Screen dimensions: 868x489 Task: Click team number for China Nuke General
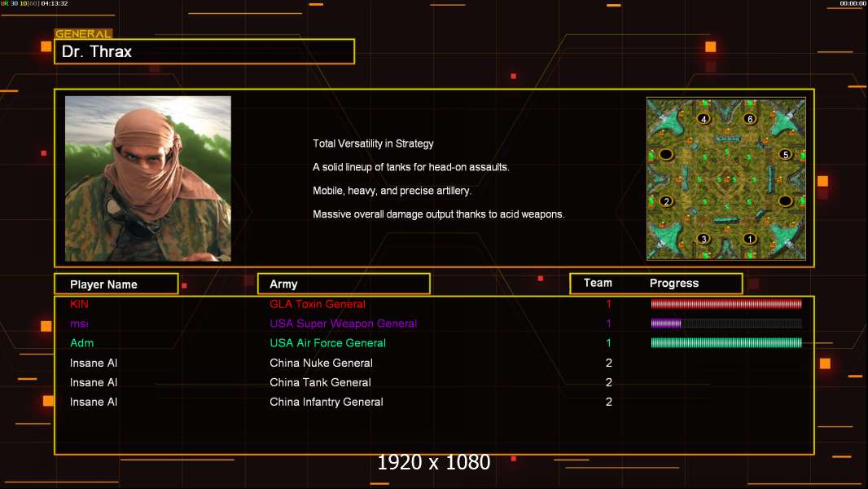click(609, 363)
